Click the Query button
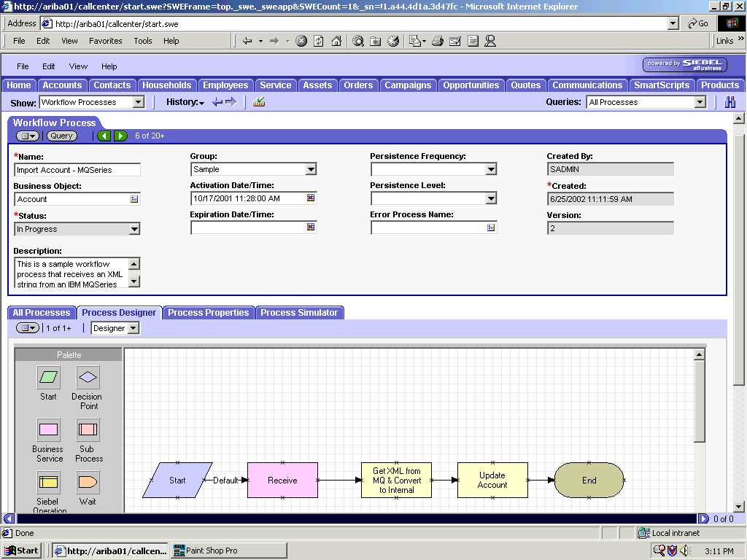This screenshot has width=747, height=560. pyautogui.click(x=61, y=136)
